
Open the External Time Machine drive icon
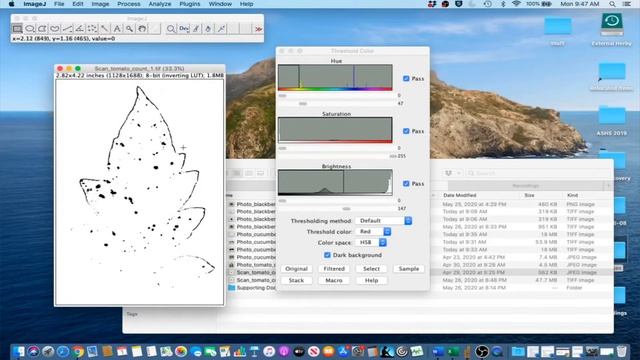[611, 29]
